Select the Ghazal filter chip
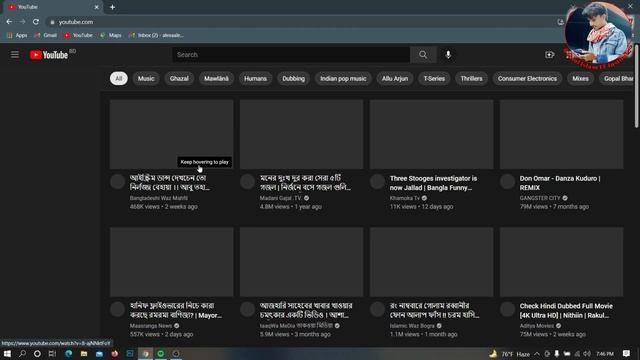This screenshot has width=640, height=360. point(179,78)
